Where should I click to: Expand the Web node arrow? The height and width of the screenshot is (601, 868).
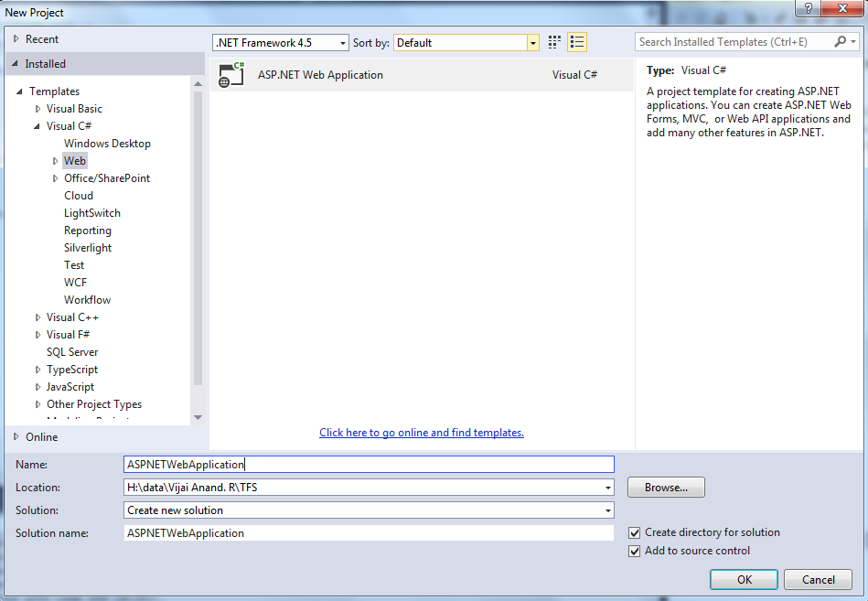[x=55, y=161]
